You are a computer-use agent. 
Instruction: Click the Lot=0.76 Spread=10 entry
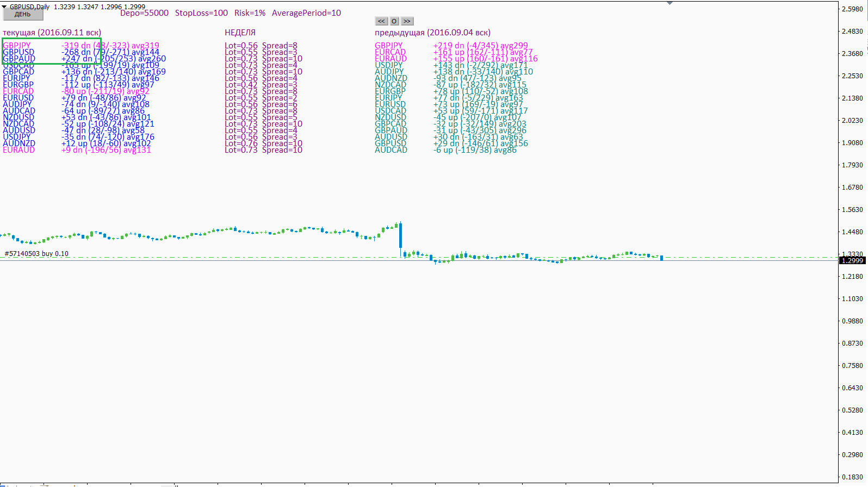pos(263,143)
